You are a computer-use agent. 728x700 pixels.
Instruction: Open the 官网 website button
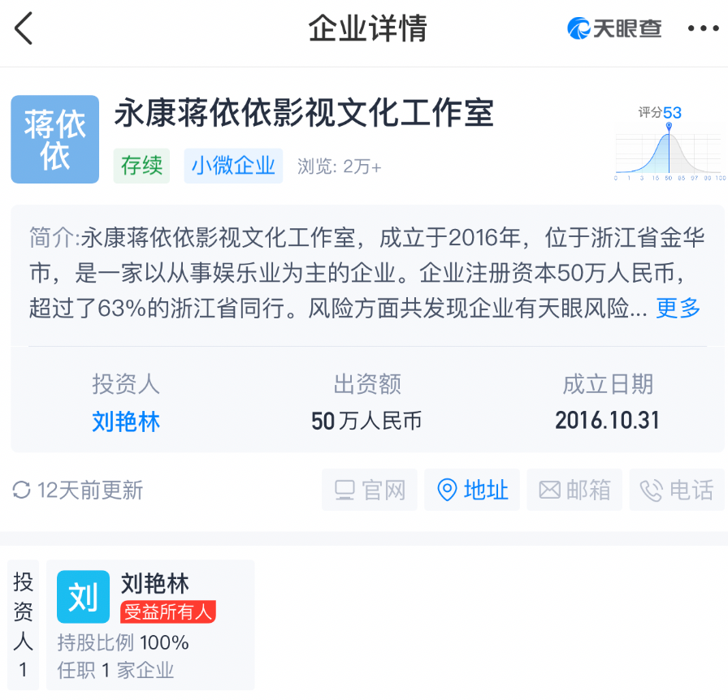click(370, 490)
